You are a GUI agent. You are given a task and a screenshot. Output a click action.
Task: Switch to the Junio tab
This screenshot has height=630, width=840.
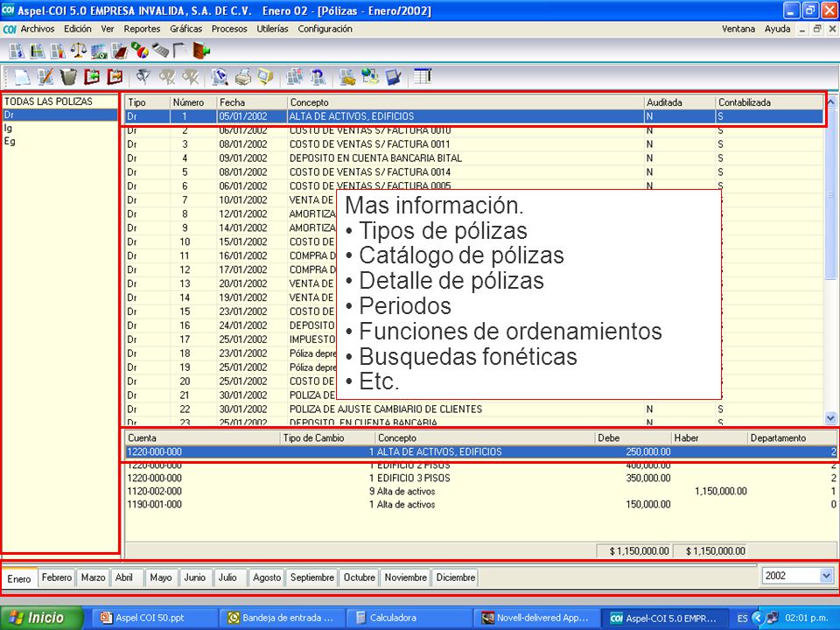194,577
